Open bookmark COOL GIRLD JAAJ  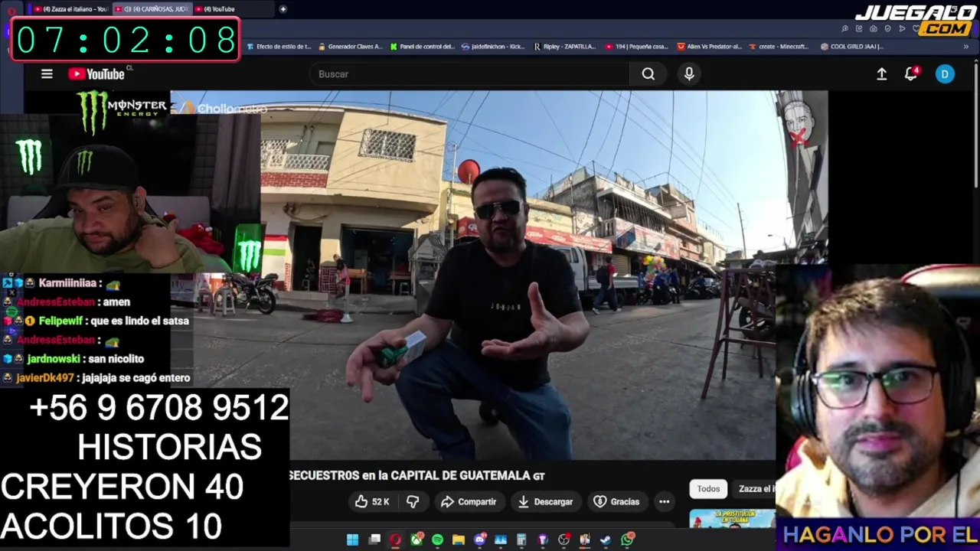point(851,47)
